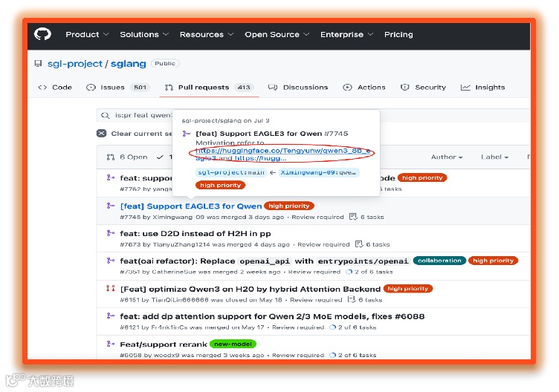The image size is (559, 392).
Task: Open the Product dropdown menu
Action: (87, 35)
